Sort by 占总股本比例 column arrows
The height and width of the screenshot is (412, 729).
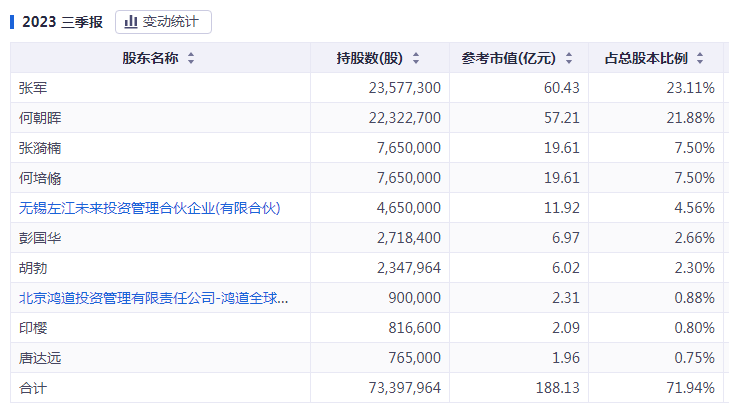700,58
